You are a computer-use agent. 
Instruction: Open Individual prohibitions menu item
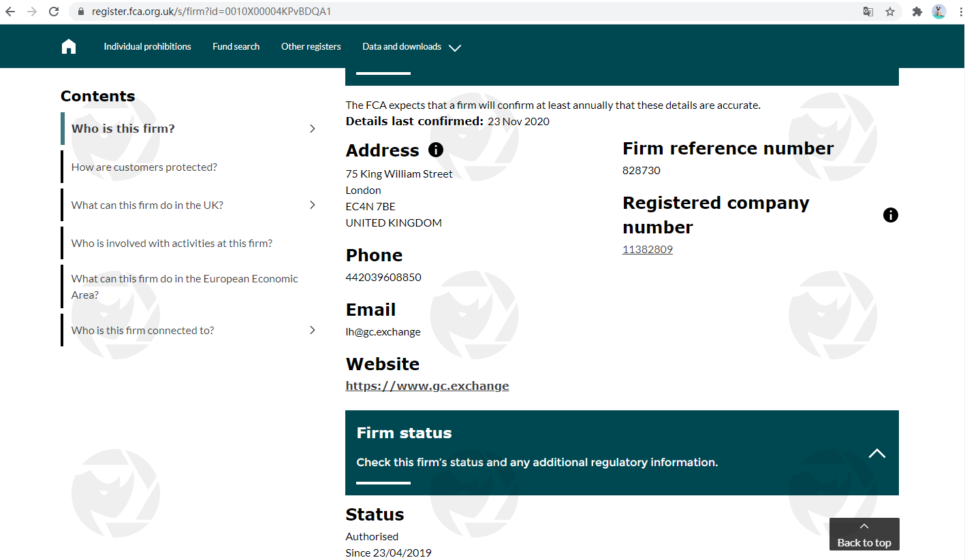[147, 46]
